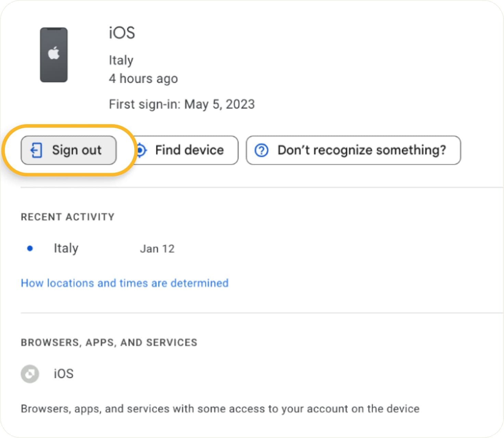Click the iOS entry under Browsers, apps, and services
The height and width of the screenshot is (438, 504).
tap(63, 374)
